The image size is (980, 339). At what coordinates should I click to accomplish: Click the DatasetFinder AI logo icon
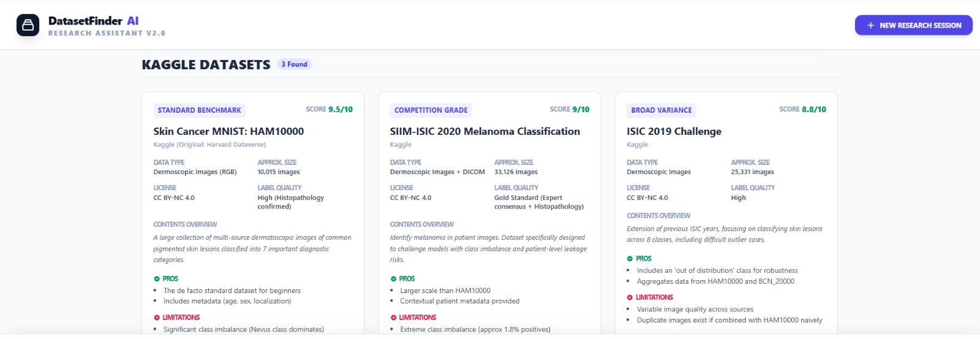click(28, 25)
